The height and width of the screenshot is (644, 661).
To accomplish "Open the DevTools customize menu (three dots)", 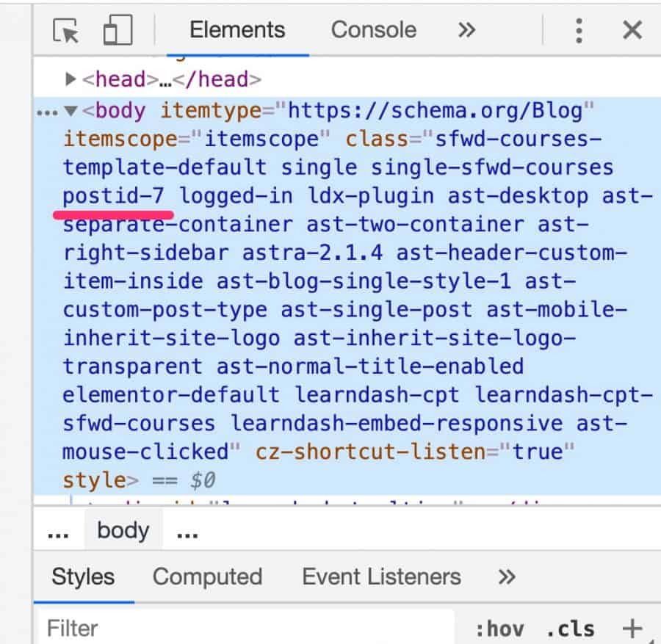I will pos(579,29).
